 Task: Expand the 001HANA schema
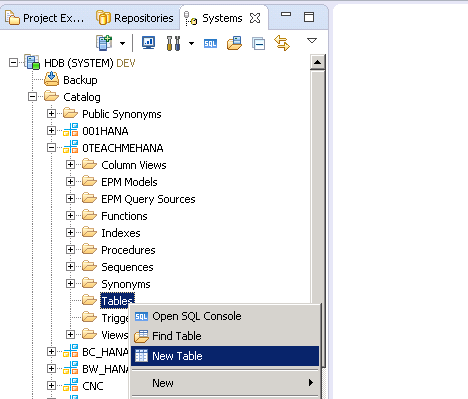(51, 131)
